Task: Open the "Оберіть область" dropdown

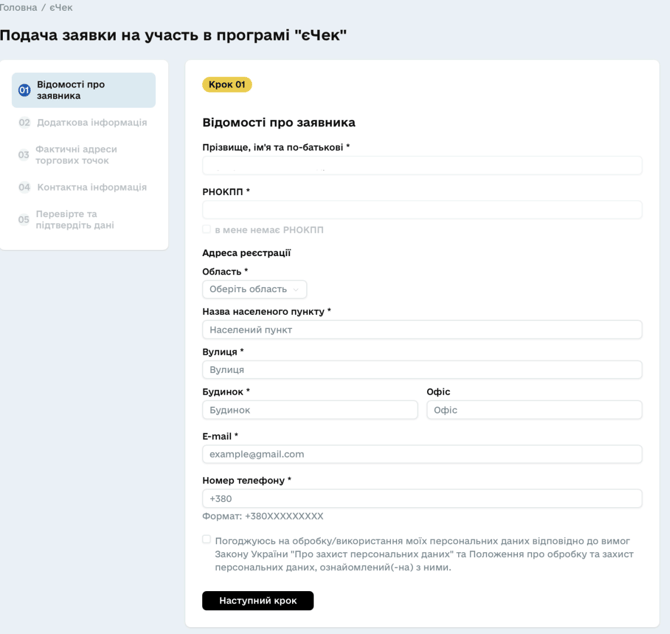Action: coord(254,290)
